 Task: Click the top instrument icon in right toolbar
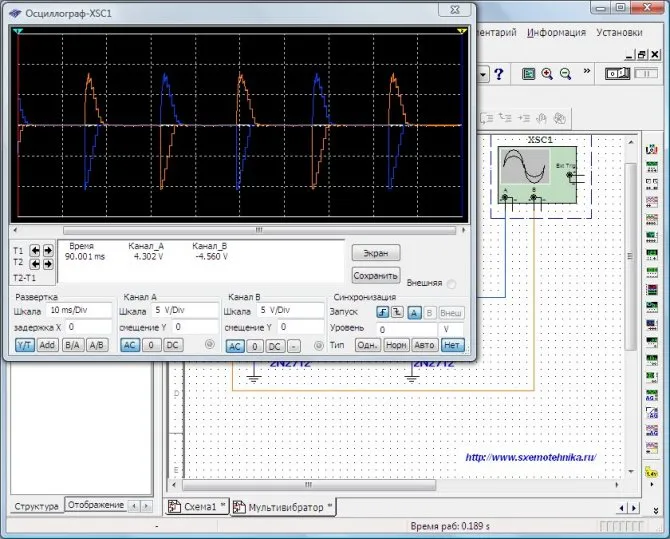651,150
